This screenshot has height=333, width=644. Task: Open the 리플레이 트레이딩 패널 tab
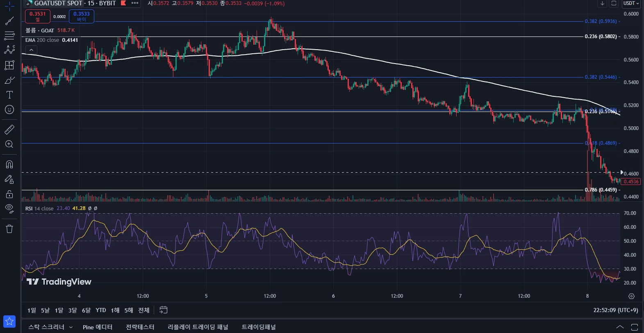click(x=198, y=327)
